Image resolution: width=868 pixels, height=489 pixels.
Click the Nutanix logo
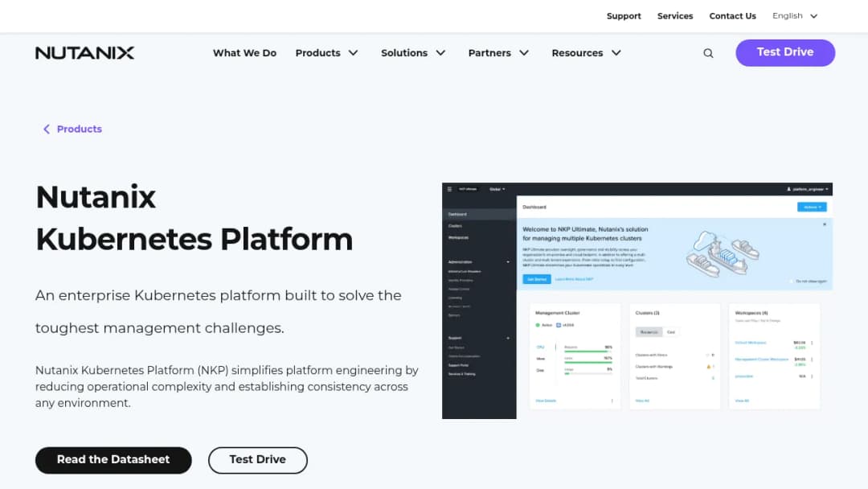click(84, 53)
